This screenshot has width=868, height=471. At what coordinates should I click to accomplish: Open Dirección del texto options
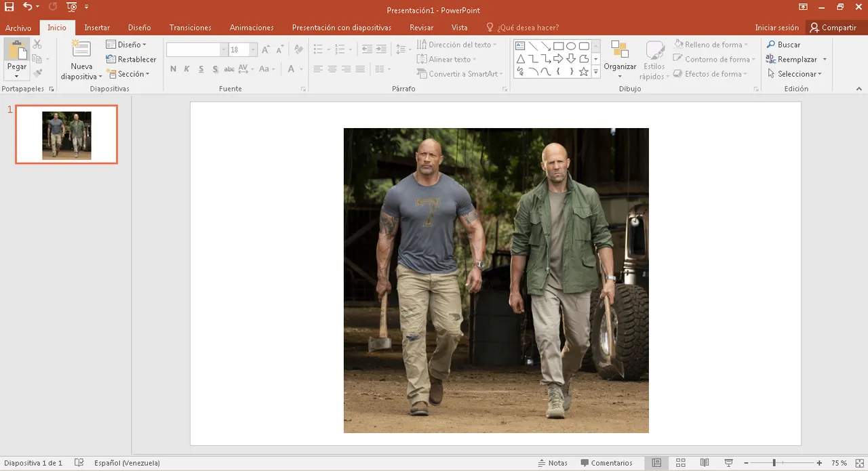[x=456, y=45]
